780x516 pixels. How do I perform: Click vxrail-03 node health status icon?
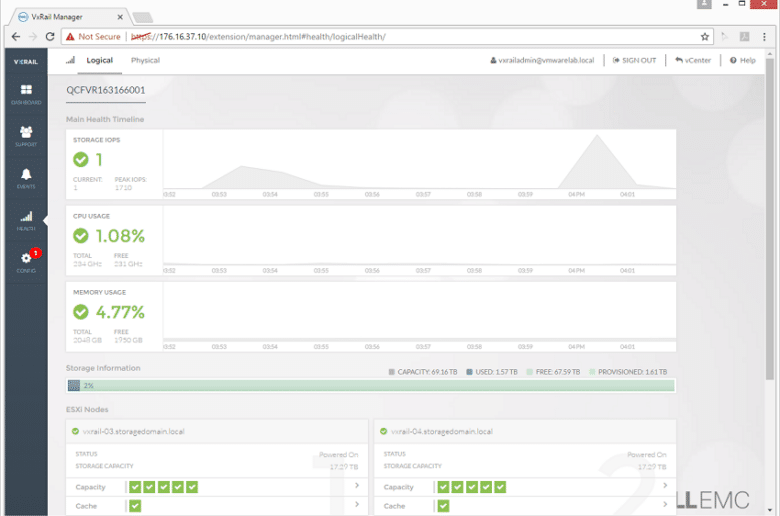[75, 431]
